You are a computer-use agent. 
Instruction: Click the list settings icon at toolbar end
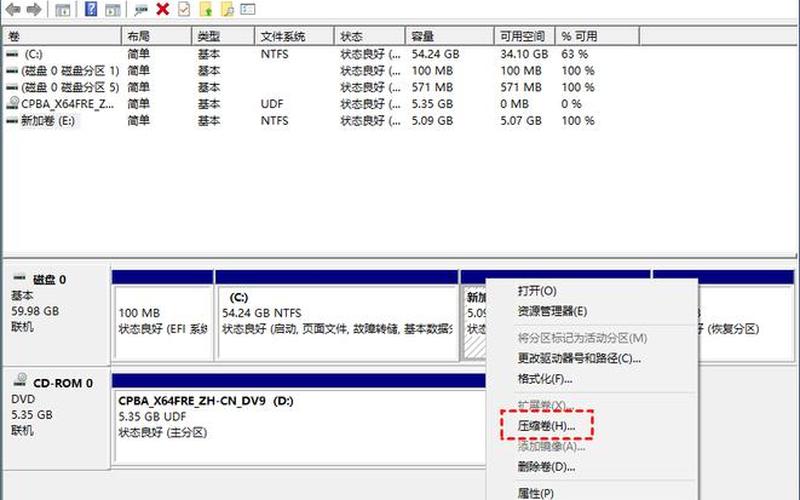pyautogui.click(x=247, y=9)
